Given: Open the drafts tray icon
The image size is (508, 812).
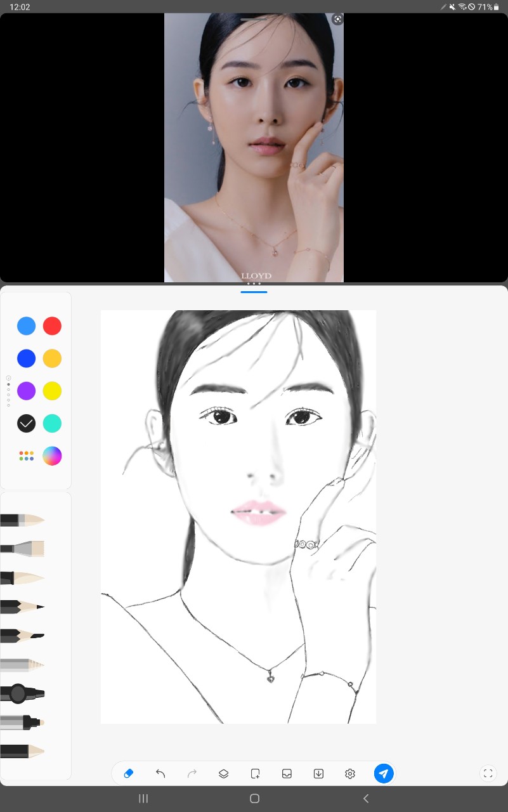Looking at the screenshot, I should pyautogui.click(x=287, y=774).
